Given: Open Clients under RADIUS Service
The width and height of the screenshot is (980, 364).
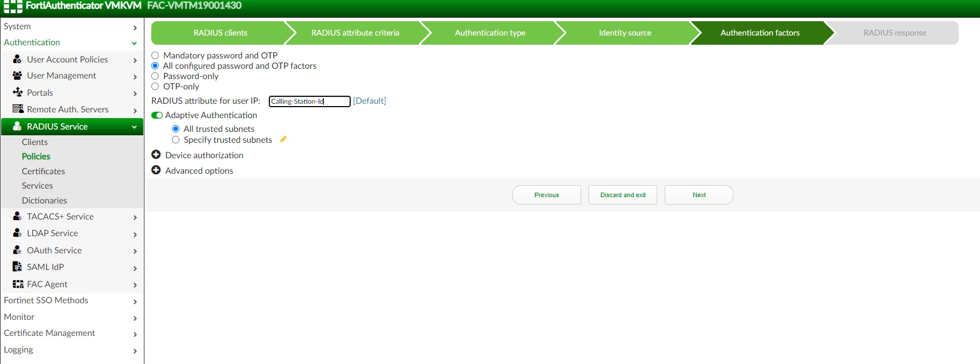Looking at the screenshot, I should click(x=35, y=142).
